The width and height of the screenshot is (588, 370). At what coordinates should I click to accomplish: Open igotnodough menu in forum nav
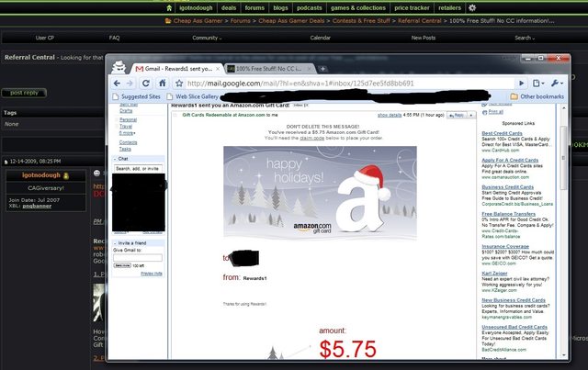click(x=196, y=8)
